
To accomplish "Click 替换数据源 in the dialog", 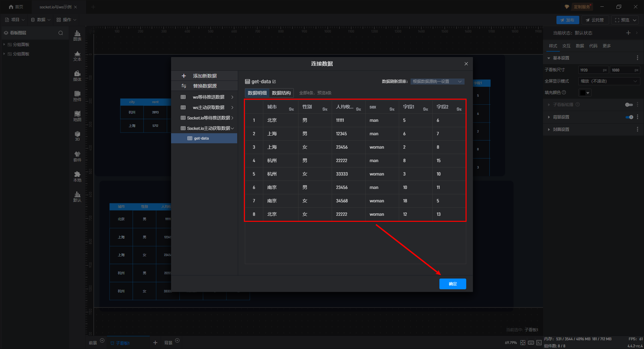I will click(204, 86).
